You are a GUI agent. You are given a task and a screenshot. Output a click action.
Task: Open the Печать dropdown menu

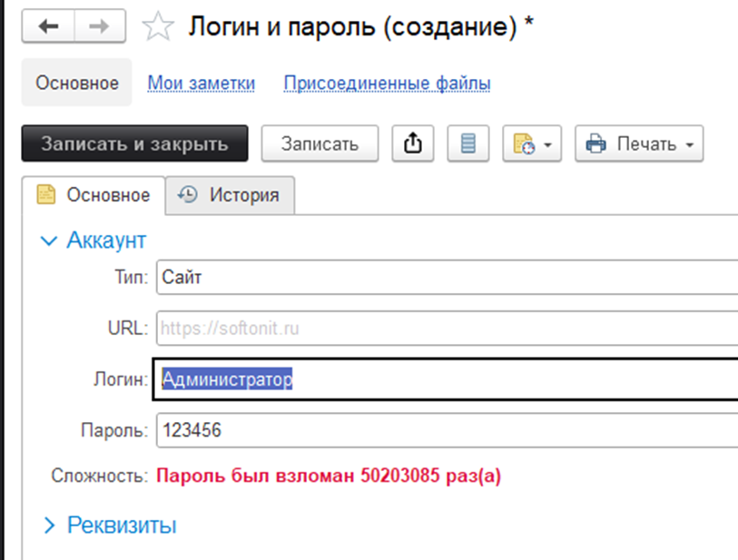pos(687,143)
